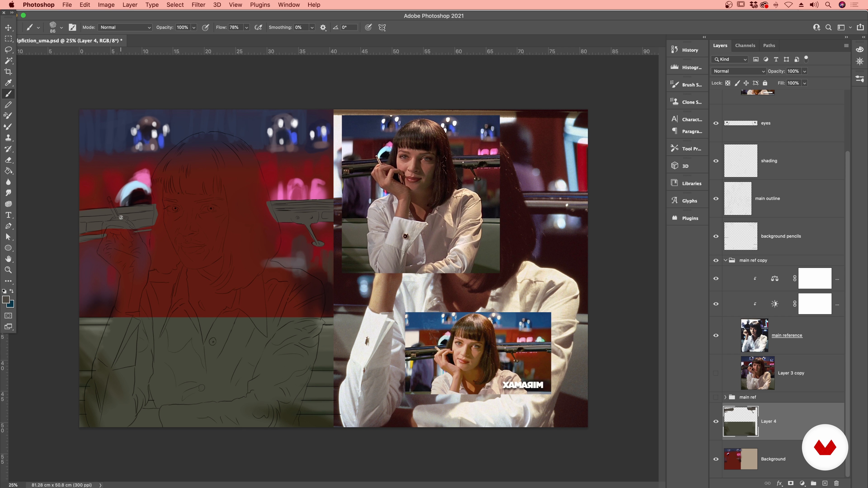
Task: Open the brush preset picker arrow
Action: pyautogui.click(x=61, y=28)
